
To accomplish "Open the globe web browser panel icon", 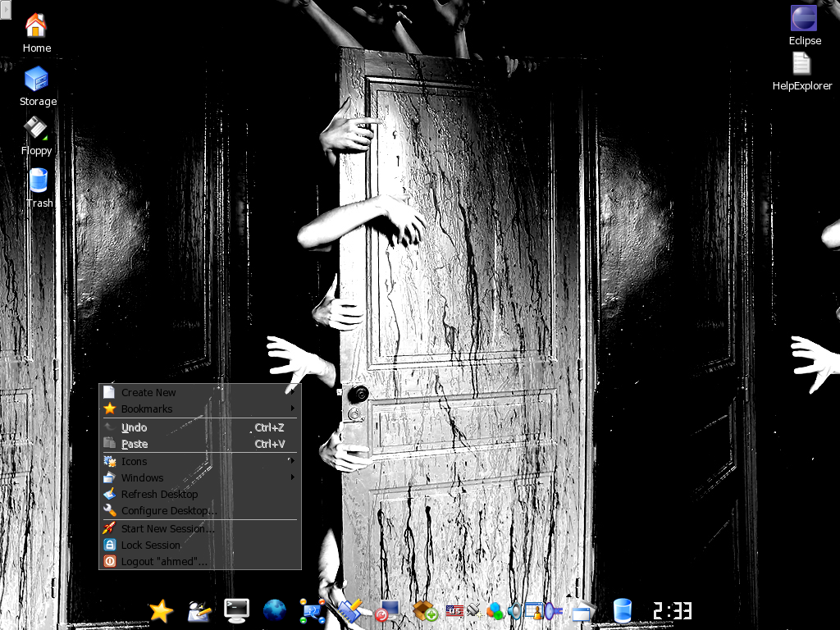I will click(275, 609).
